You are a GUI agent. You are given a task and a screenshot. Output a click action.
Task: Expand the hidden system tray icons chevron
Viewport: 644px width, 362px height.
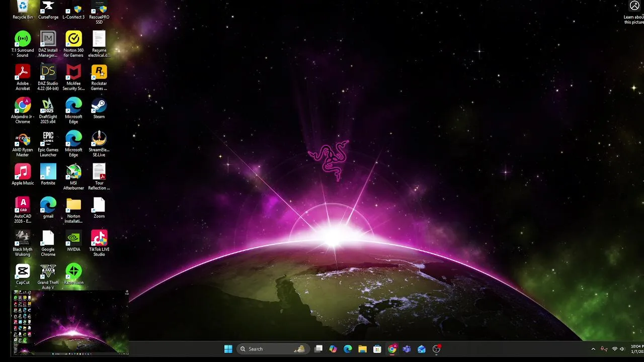(593, 349)
